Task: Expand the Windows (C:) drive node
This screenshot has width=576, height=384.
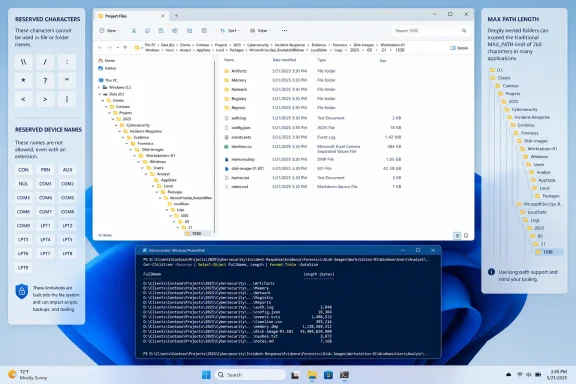Action: [x=99, y=87]
